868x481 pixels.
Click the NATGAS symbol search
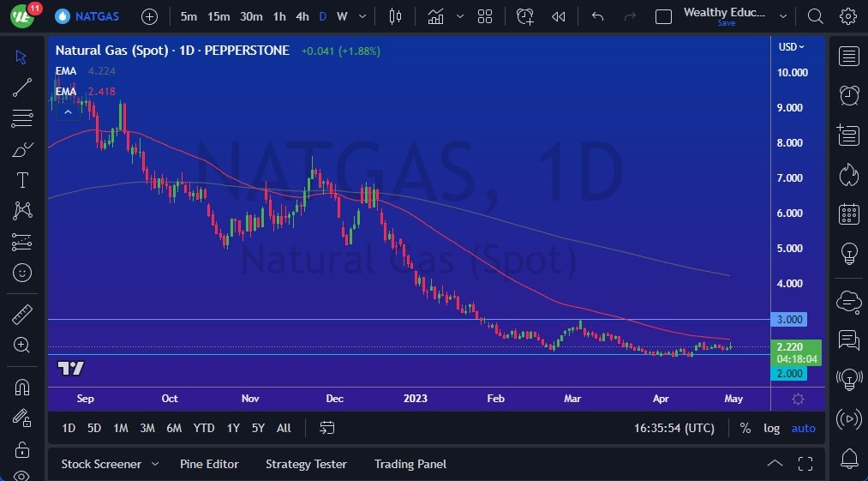87,16
